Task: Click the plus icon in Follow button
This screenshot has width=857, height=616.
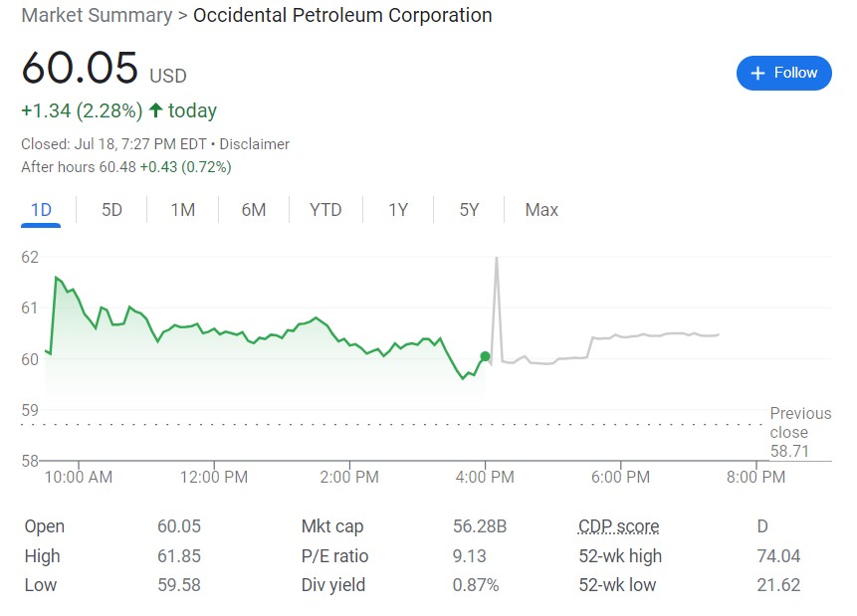Action: click(757, 74)
